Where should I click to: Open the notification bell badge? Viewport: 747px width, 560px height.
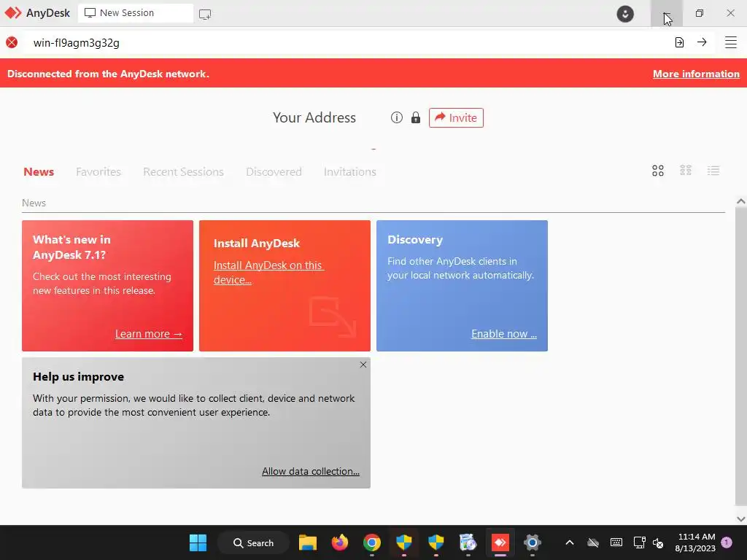(727, 542)
